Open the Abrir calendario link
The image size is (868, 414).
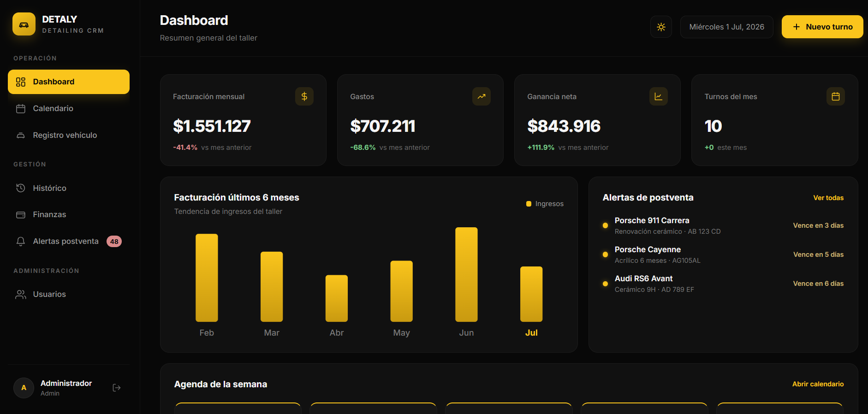818,384
